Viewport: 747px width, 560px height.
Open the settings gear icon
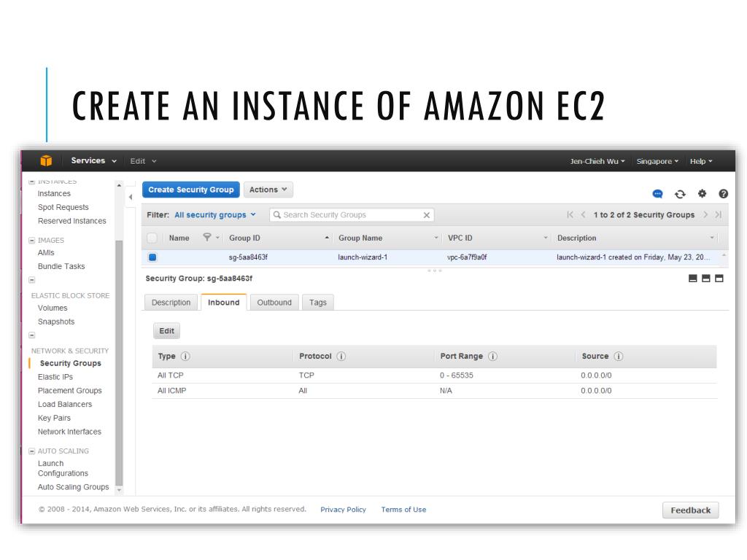[702, 193]
